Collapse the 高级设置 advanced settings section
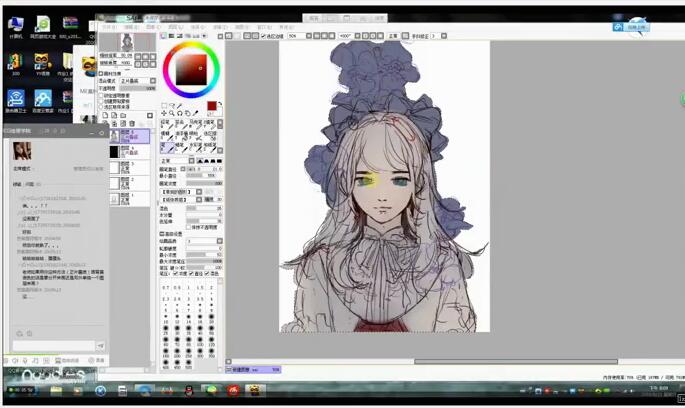This screenshot has width=685, height=408. [162, 234]
